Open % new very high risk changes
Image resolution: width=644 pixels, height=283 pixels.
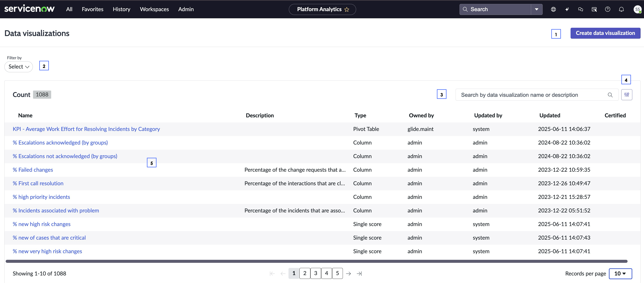click(x=47, y=251)
